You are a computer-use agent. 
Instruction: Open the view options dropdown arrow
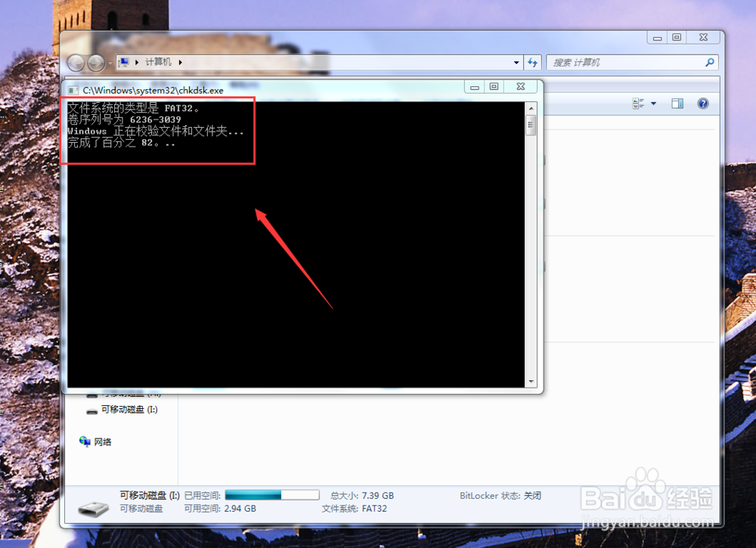(x=653, y=104)
